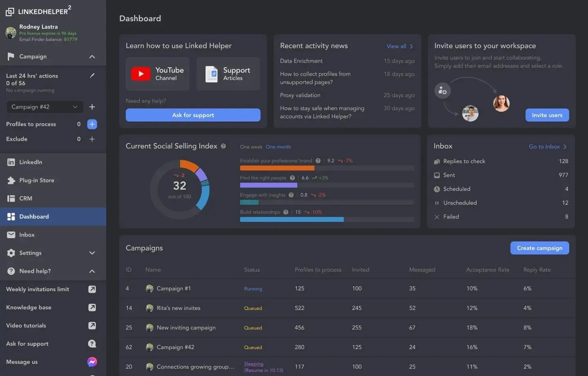This screenshot has width=588, height=376.
Task: Click the Invite users button
Action: point(547,115)
